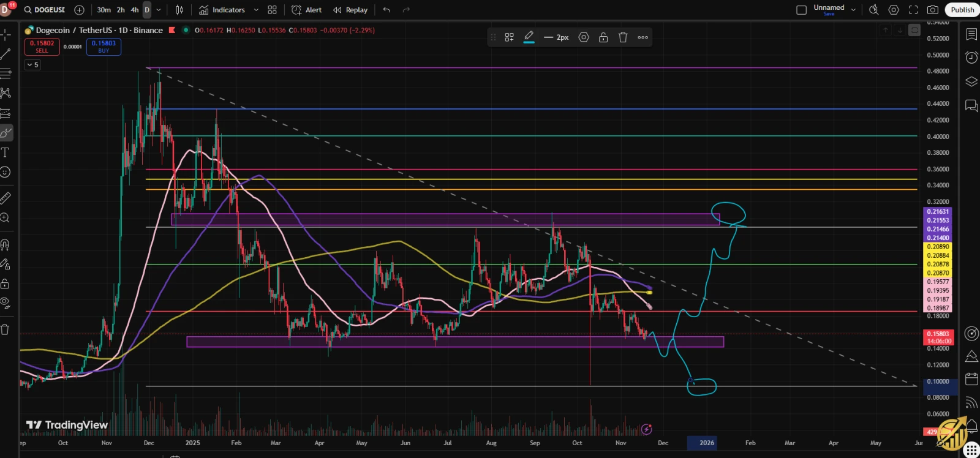Select the ruler measure tool
This screenshot has height=458, width=980.
(x=6, y=198)
